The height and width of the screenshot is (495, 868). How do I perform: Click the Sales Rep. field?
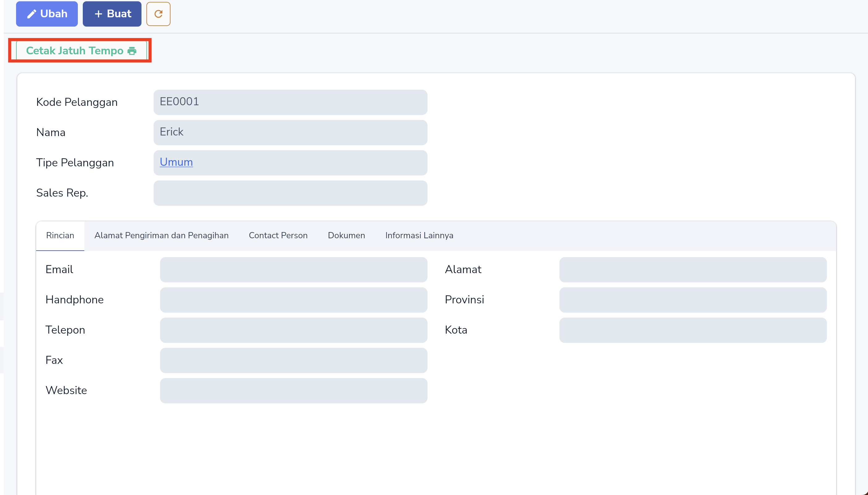tap(290, 193)
